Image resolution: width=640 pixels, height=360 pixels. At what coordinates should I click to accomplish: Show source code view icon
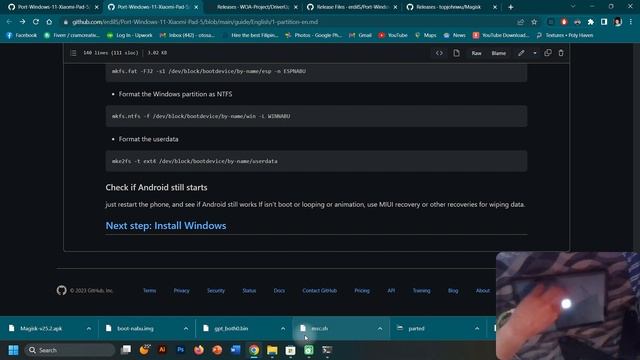point(439,53)
